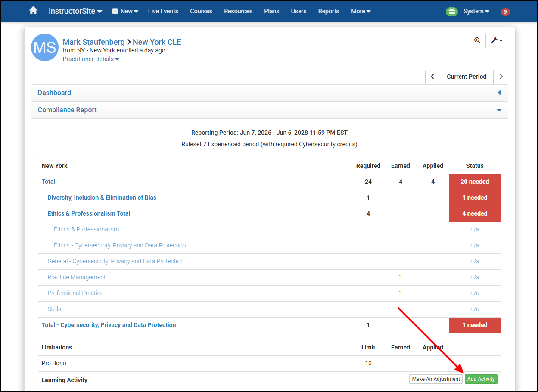
Task: Open the Professional Practice link
Action: click(75, 293)
